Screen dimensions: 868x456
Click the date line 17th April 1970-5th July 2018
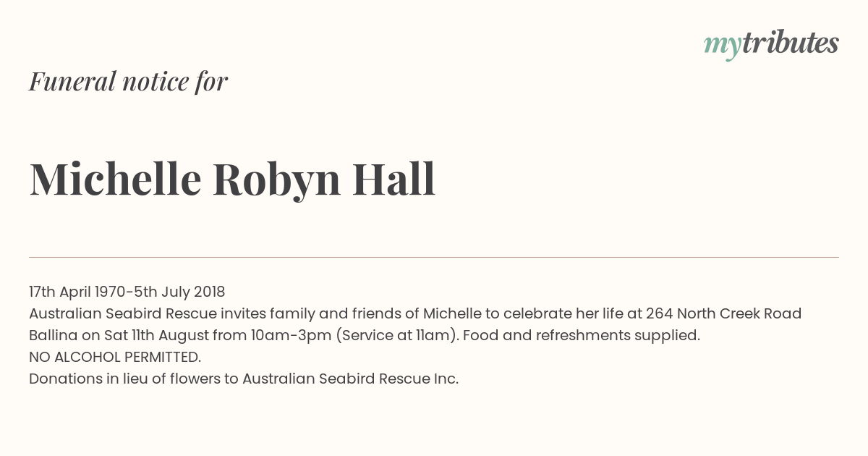point(127,292)
